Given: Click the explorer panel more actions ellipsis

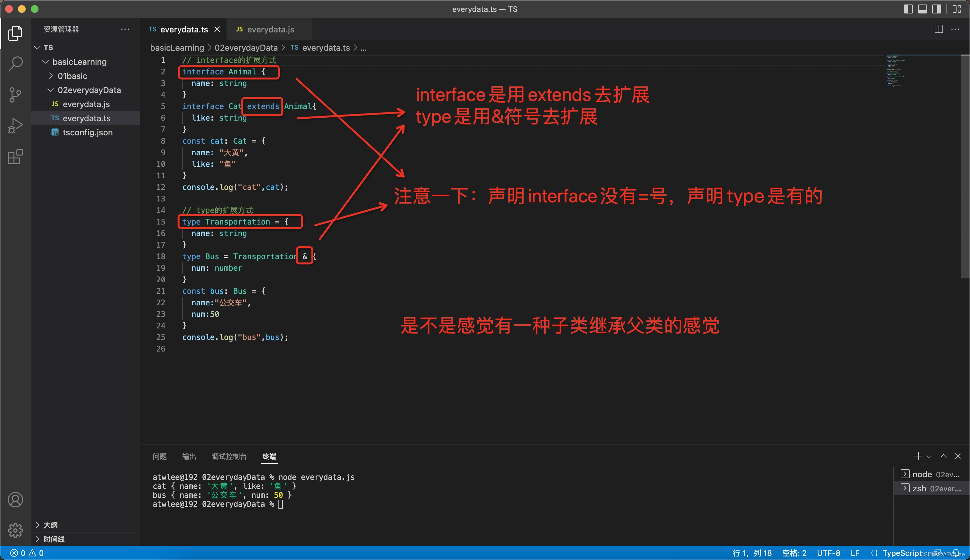Looking at the screenshot, I should [x=125, y=29].
